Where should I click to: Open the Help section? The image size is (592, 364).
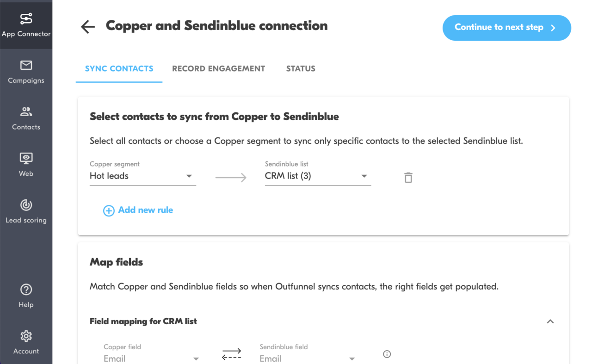pos(26,296)
